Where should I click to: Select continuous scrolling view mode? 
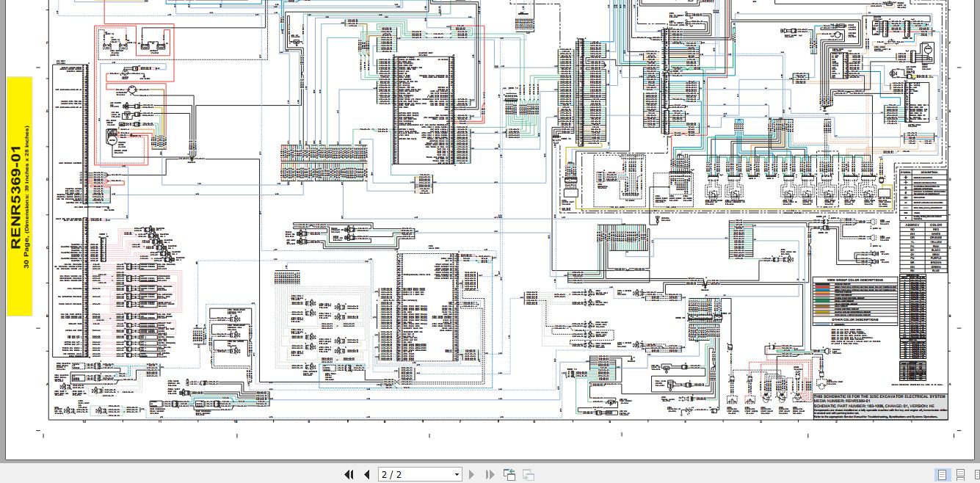point(960,474)
